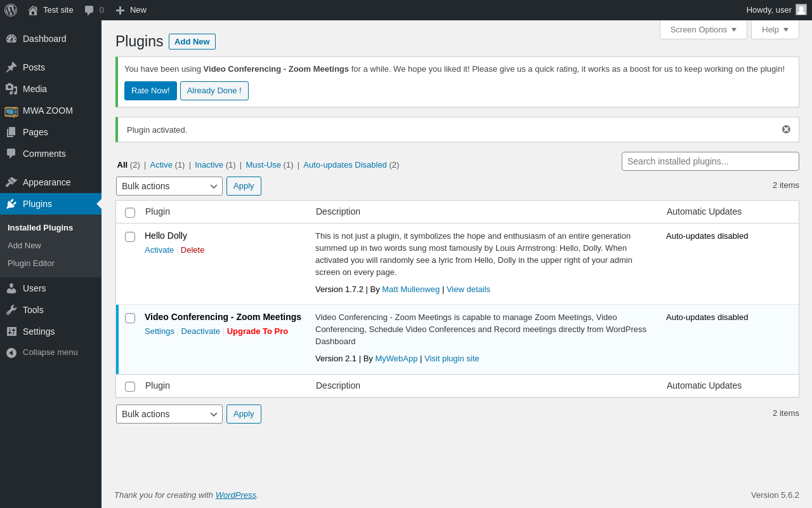
Task: Click the Visit plugin site link
Action: pyautogui.click(x=452, y=359)
